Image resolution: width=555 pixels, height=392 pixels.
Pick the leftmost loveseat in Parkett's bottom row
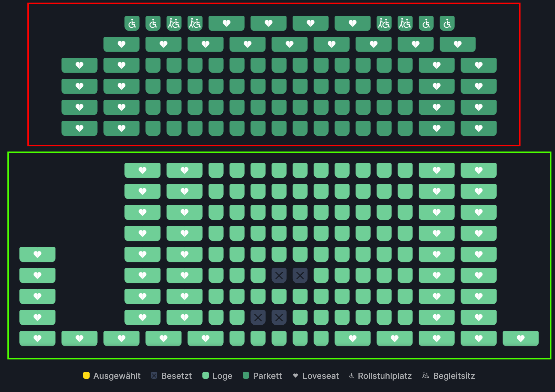80,128
